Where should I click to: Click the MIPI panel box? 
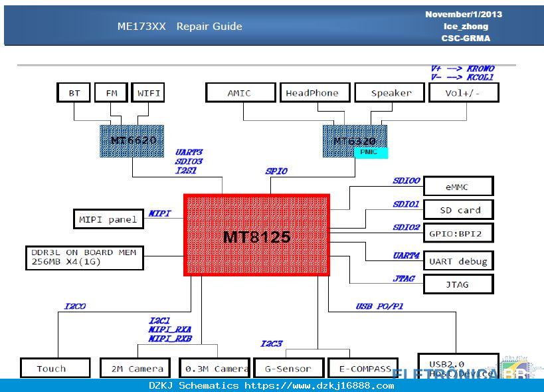108,219
